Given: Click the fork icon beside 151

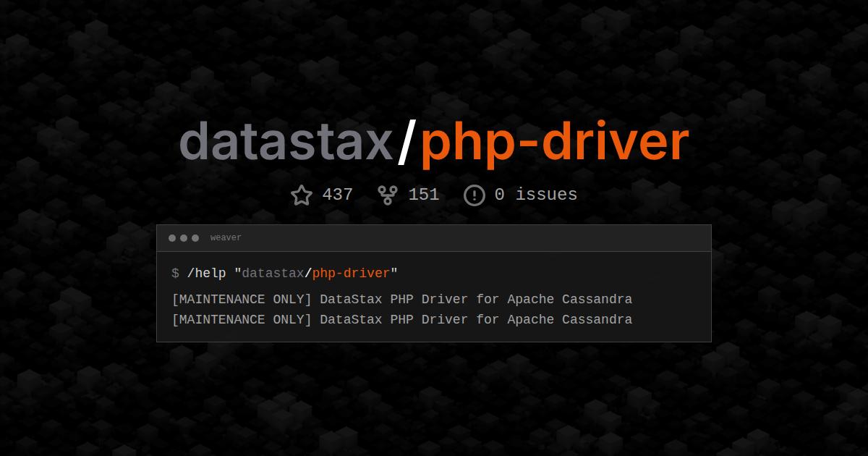Looking at the screenshot, I should pos(388,195).
